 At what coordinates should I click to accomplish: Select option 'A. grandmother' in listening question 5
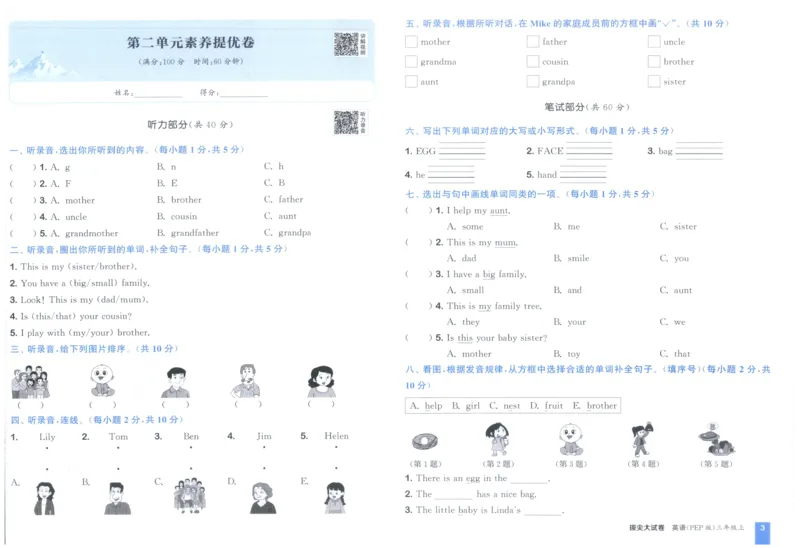tap(84, 233)
